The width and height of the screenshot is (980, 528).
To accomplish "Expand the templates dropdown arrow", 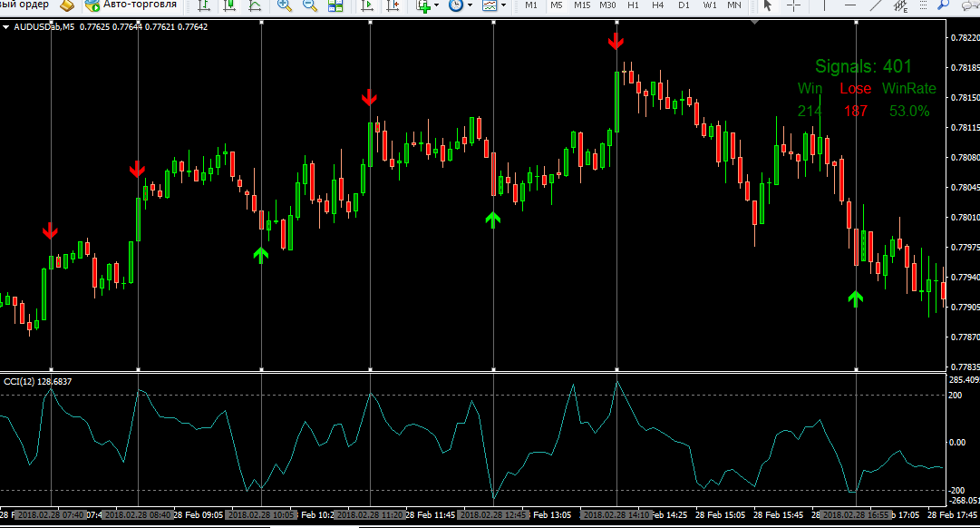I will pyautogui.click(x=503, y=5).
